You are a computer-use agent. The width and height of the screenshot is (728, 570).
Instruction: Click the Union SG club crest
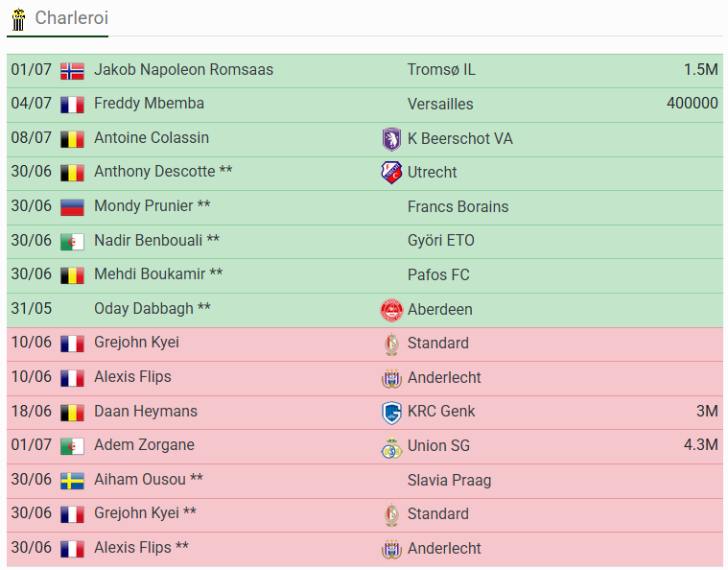pos(391,447)
